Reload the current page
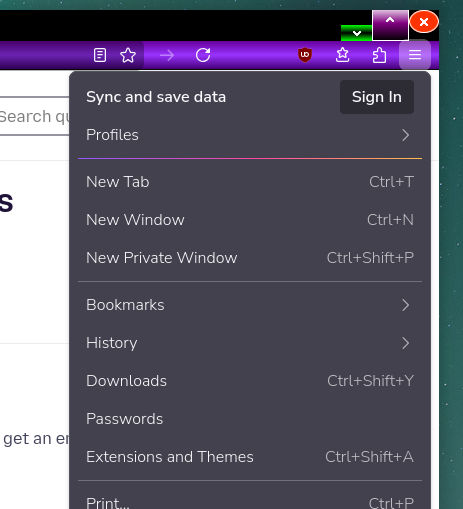Viewport: 463px width, 509px height. 203,55
